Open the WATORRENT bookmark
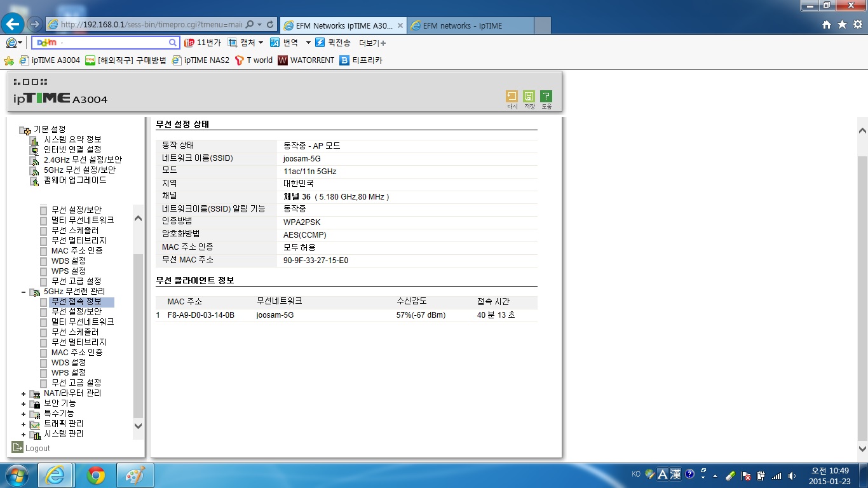 (x=306, y=60)
